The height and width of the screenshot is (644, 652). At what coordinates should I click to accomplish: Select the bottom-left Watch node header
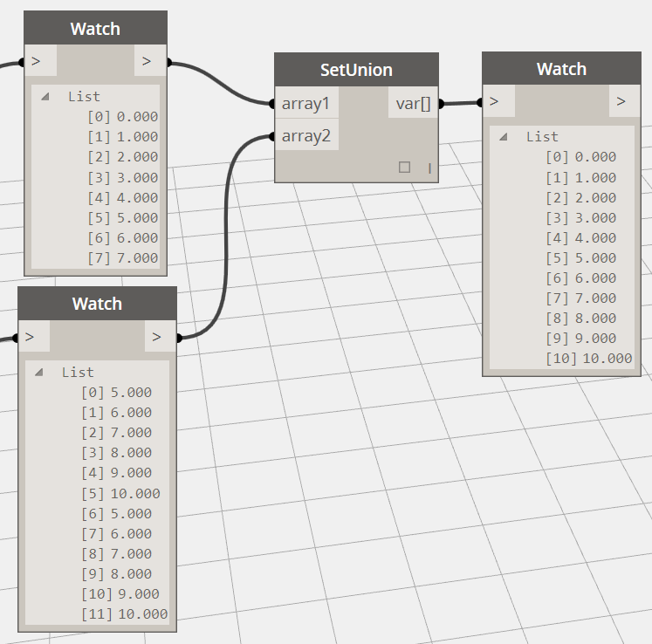(97, 304)
